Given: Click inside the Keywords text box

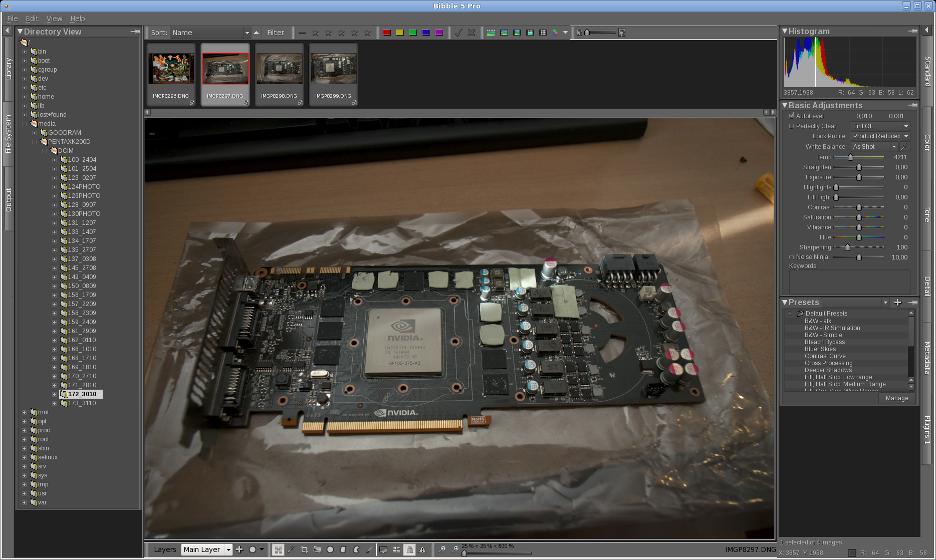Looking at the screenshot, I should pos(850,282).
